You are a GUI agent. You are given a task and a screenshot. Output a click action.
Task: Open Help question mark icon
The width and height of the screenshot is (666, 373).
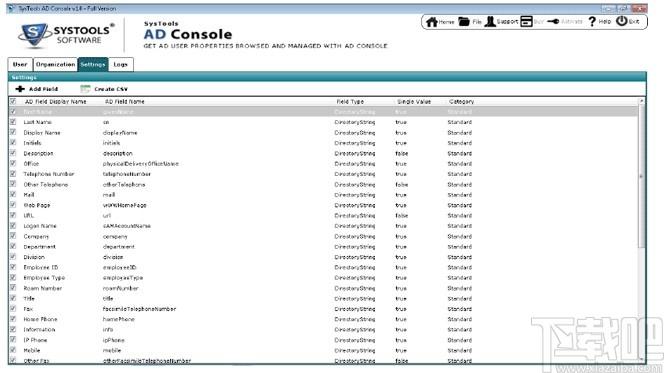pos(592,22)
